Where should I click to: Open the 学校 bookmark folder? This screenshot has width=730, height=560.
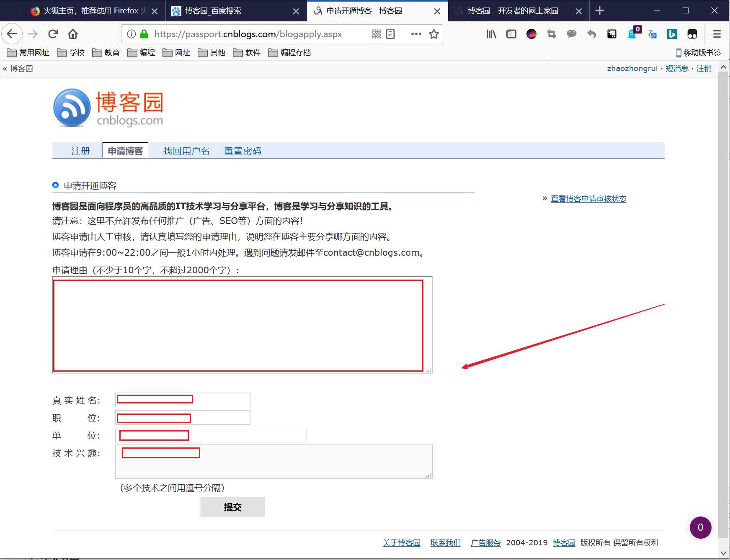tap(71, 53)
